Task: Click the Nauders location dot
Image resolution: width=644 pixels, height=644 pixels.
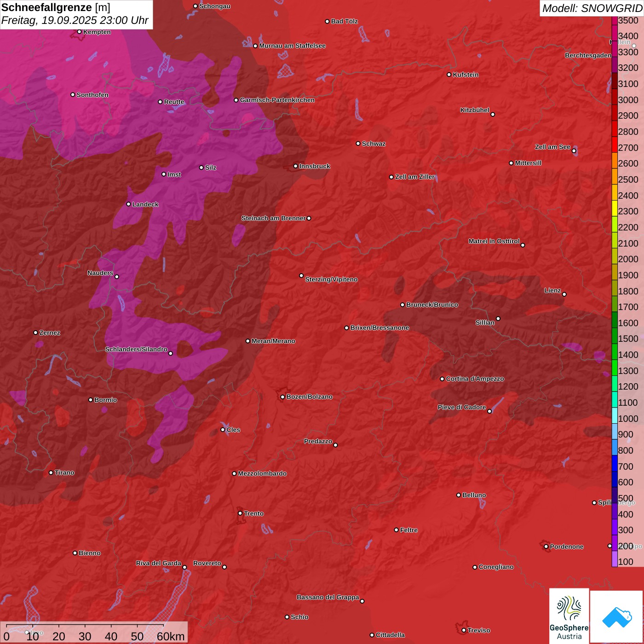Action: [117, 276]
